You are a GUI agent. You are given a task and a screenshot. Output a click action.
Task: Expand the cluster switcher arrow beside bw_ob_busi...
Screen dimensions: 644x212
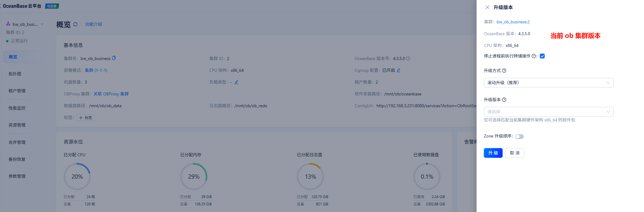(x=42, y=24)
